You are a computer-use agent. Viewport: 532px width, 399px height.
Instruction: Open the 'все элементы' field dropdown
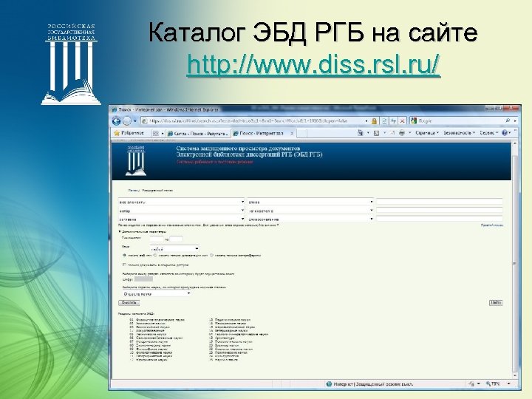point(182,202)
